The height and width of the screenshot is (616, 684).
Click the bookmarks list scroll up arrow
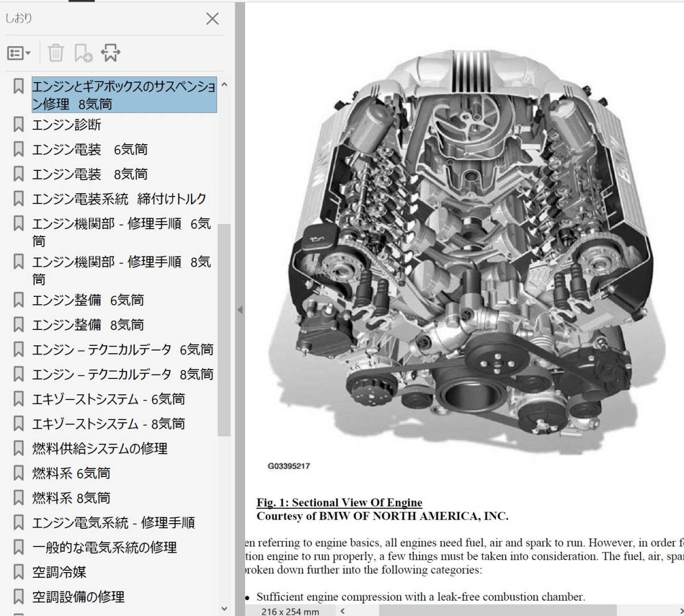pyautogui.click(x=224, y=85)
